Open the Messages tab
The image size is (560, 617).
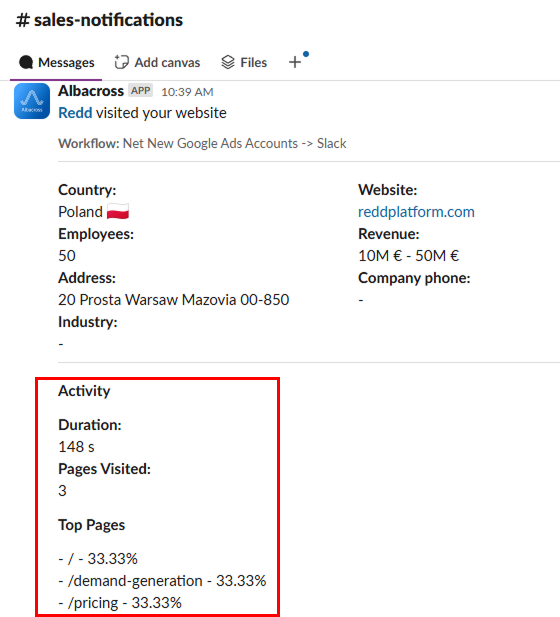pyautogui.click(x=57, y=62)
